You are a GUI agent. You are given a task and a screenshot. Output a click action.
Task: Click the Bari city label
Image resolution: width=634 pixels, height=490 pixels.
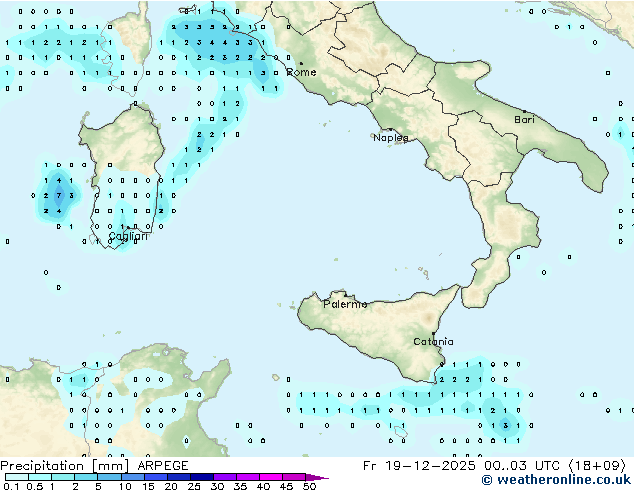[x=524, y=120]
